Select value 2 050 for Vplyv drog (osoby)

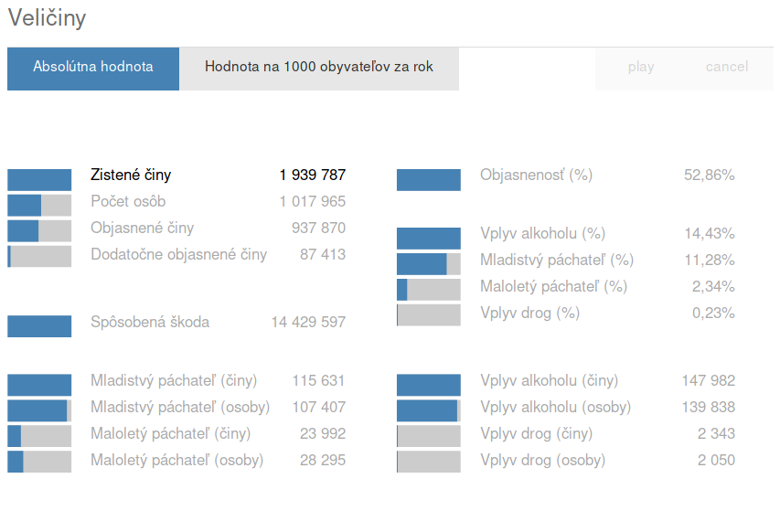tap(716, 461)
